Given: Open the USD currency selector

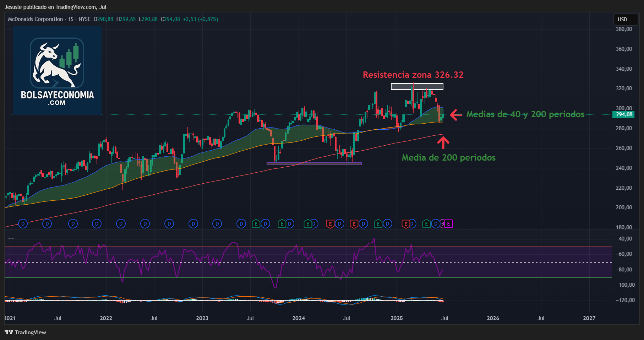Looking at the screenshot, I should pos(626,20).
